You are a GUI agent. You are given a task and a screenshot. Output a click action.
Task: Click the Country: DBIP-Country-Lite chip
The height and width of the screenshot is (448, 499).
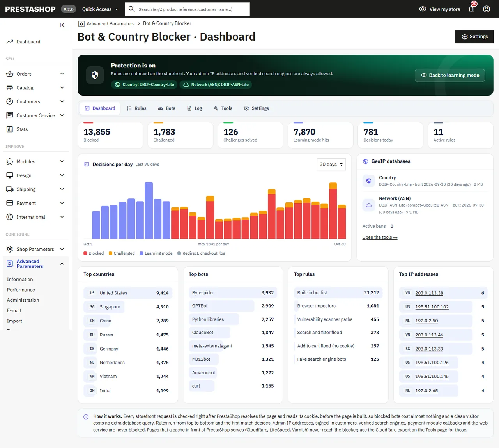(144, 85)
